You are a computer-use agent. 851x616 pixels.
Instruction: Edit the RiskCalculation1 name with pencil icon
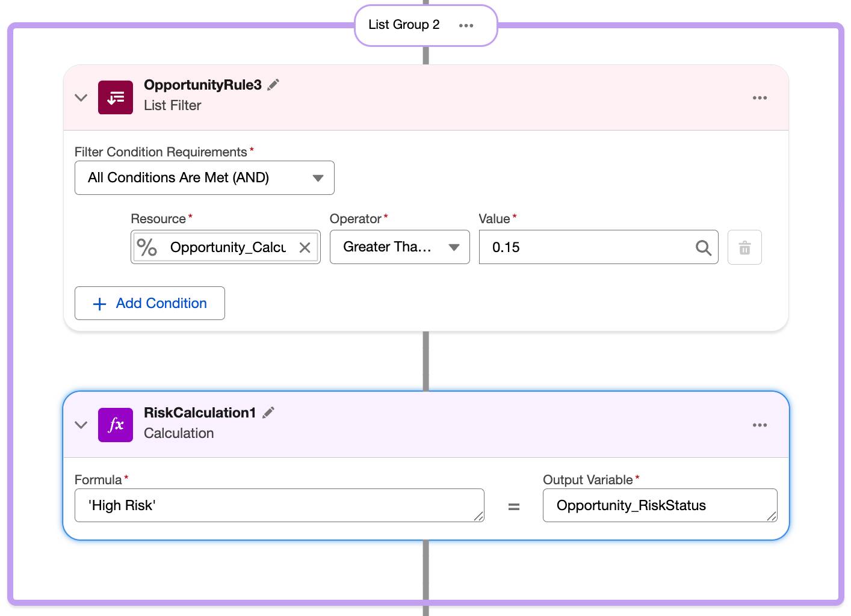[268, 413]
